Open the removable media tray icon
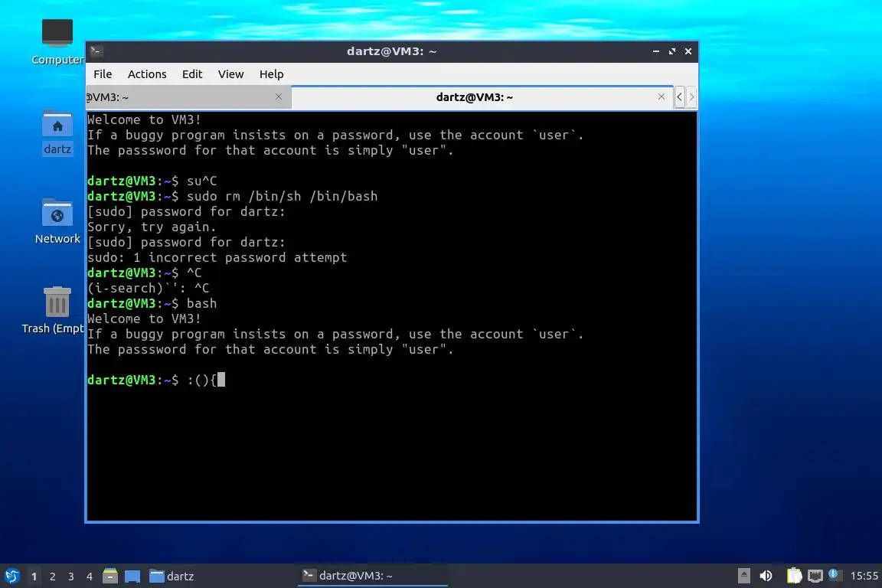 coord(743,576)
